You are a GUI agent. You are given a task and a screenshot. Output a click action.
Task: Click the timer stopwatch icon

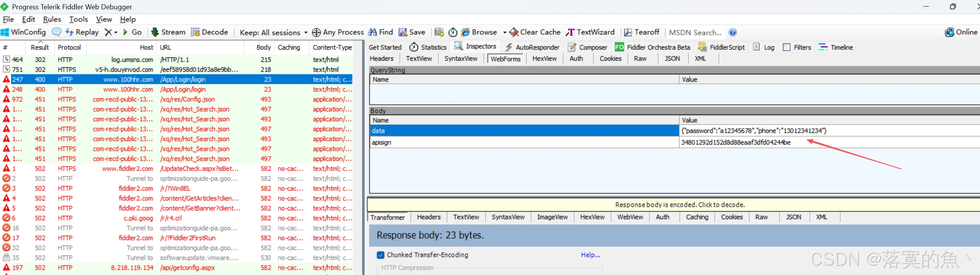pyautogui.click(x=453, y=32)
